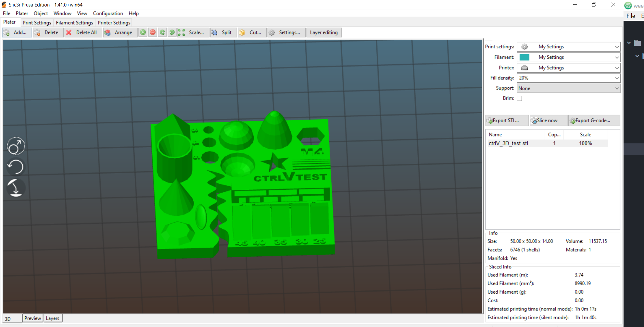Open the File menu in Slic3r

[x=6, y=13]
